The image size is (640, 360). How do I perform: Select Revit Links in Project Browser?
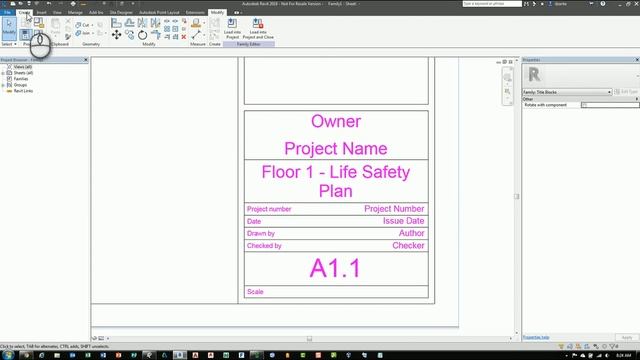pos(23,91)
